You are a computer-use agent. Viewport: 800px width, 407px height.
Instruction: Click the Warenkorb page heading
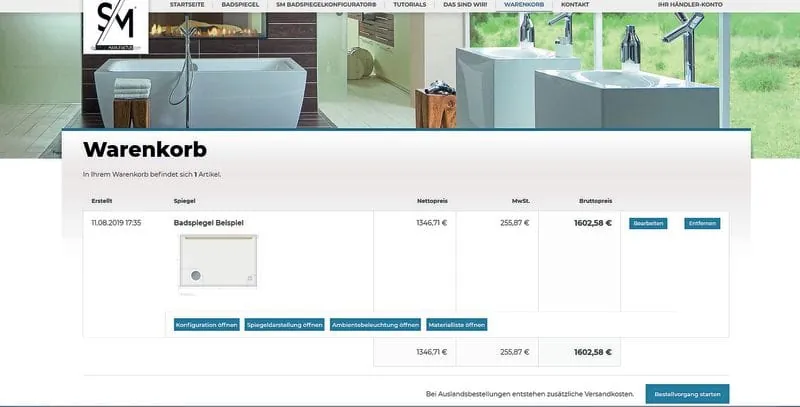[x=145, y=150]
